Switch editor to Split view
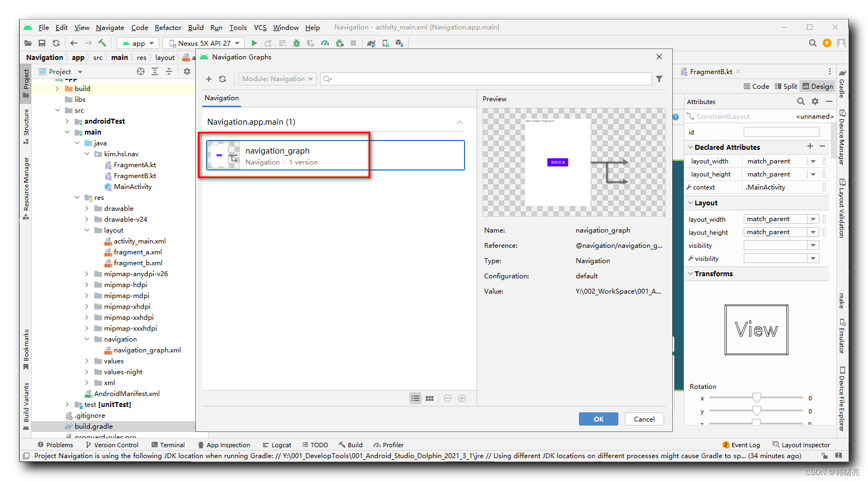Viewport: 868px width, 481px height. (786, 86)
